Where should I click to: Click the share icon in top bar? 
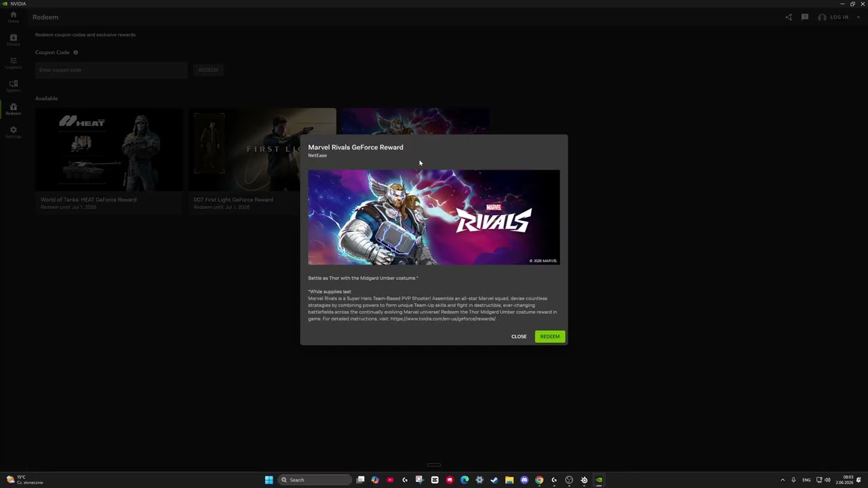click(x=788, y=17)
